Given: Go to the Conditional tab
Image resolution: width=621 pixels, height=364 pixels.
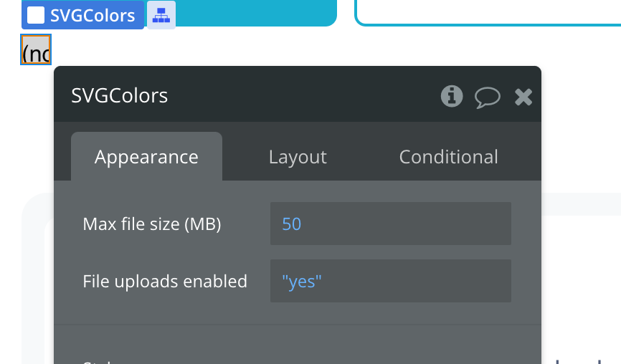Looking at the screenshot, I should (x=448, y=157).
